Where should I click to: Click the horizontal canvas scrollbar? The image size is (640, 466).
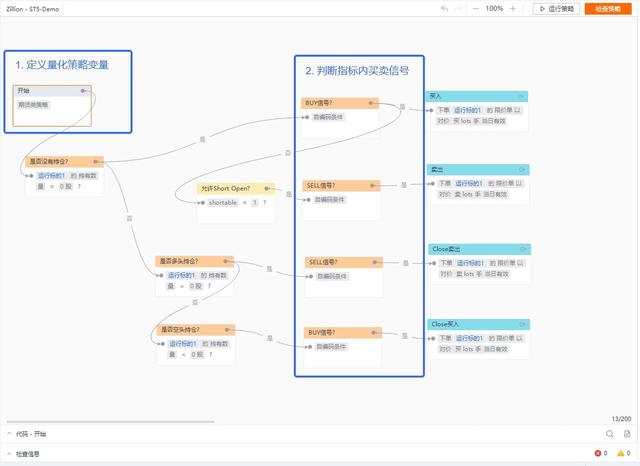(110, 422)
